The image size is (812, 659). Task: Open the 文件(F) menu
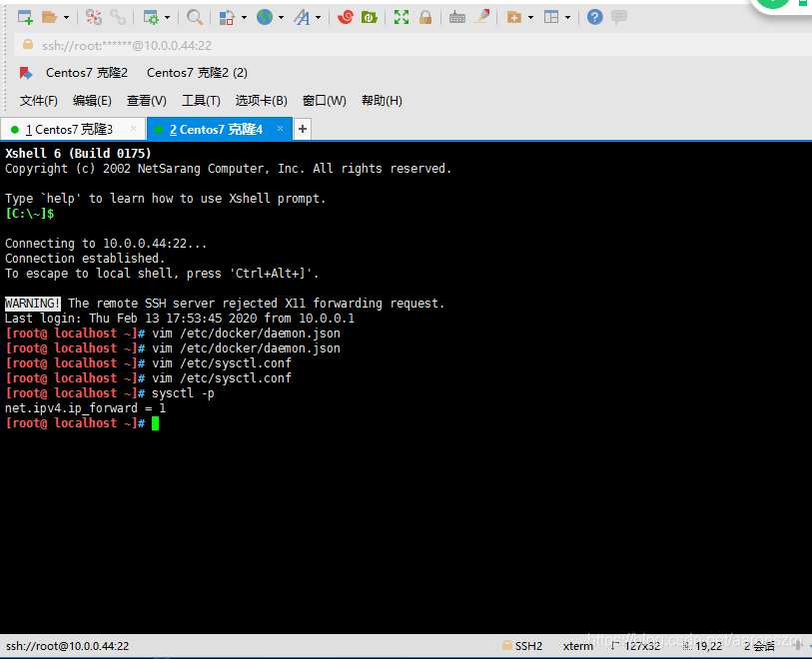(x=39, y=101)
